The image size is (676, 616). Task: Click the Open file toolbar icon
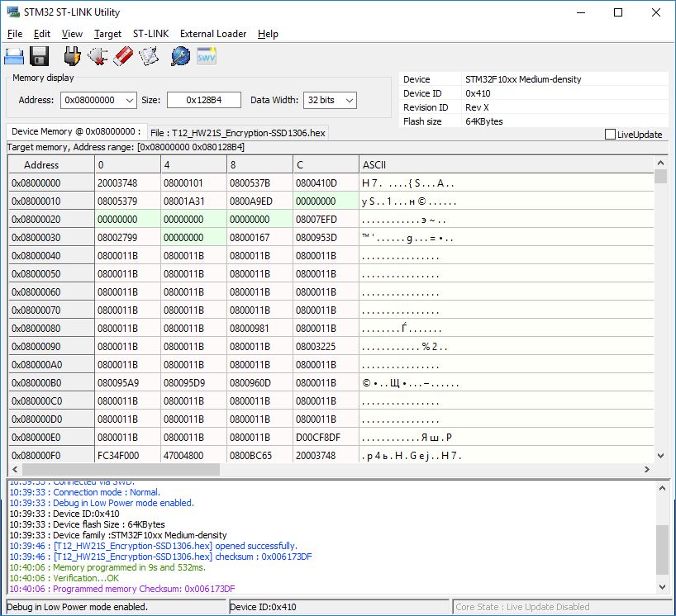click(14, 56)
